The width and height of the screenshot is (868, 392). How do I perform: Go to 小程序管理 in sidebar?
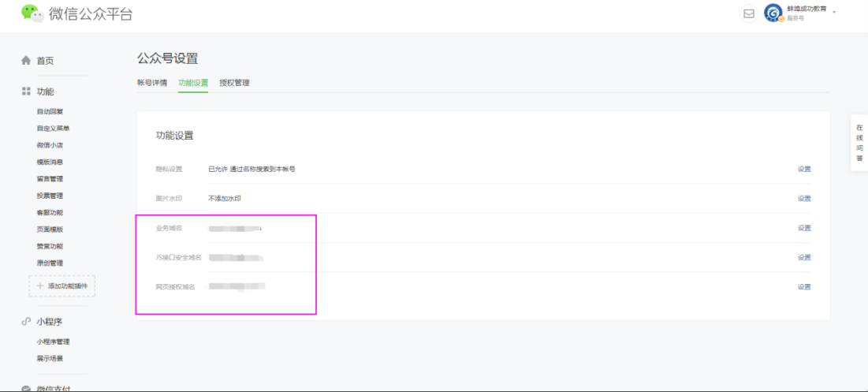53,342
